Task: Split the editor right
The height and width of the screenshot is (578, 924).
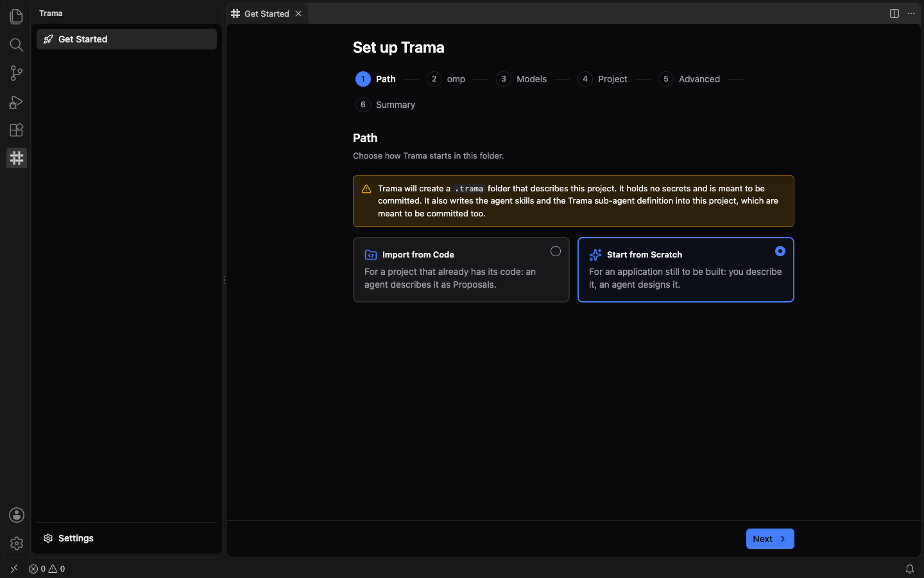Action: [x=894, y=13]
